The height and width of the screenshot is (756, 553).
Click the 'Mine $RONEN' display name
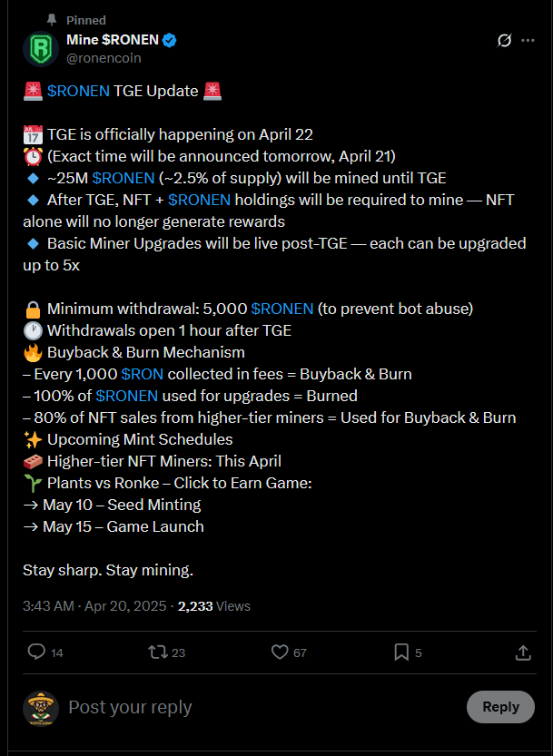[113, 40]
